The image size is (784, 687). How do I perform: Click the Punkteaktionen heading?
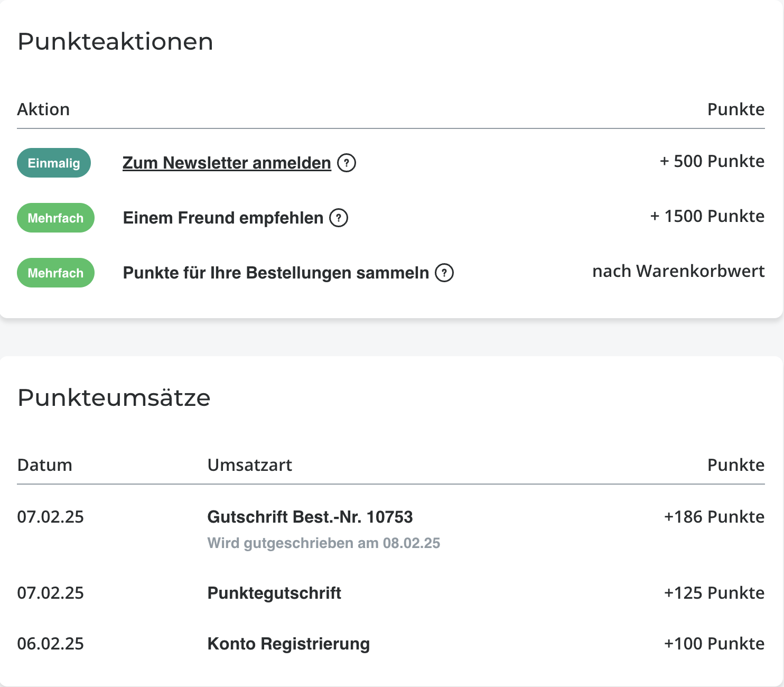pyautogui.click(x=115, y=42)
